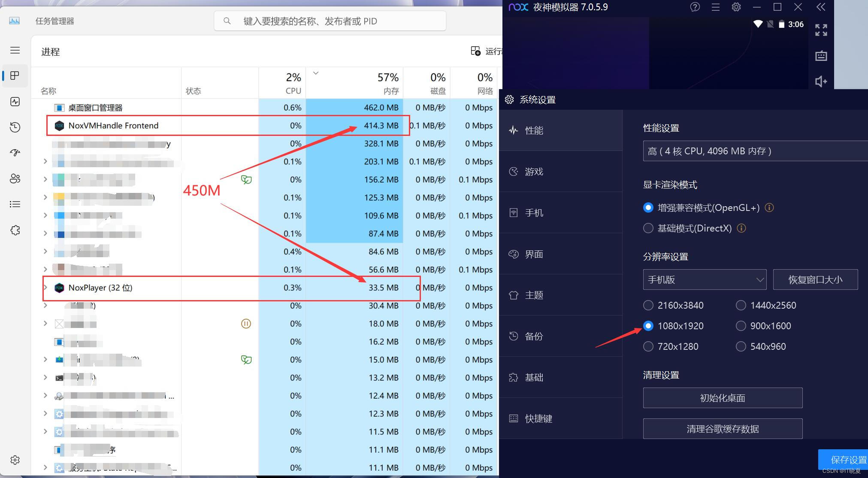
Task: Open Nox help question mark icon
Action: click(695, 7)
